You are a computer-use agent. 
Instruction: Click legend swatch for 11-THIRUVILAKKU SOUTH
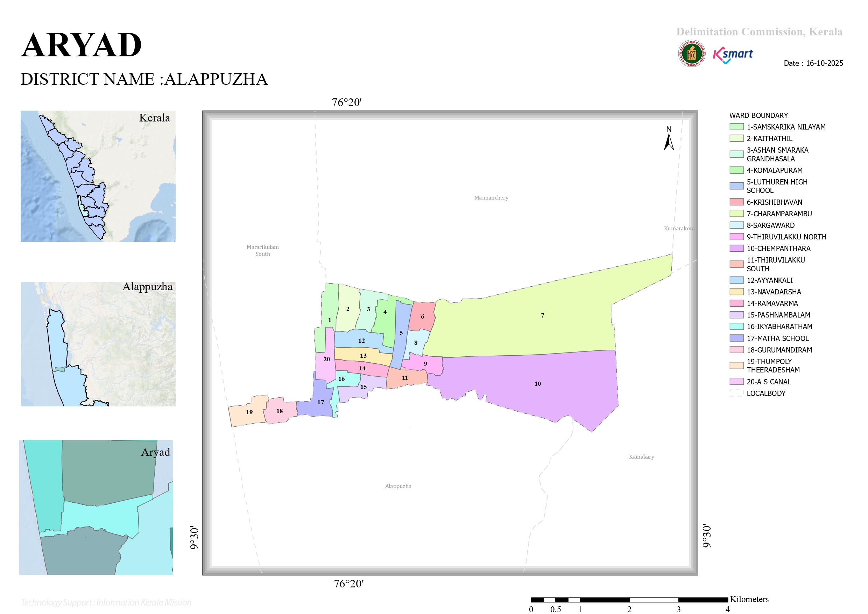tap(736, 264)
